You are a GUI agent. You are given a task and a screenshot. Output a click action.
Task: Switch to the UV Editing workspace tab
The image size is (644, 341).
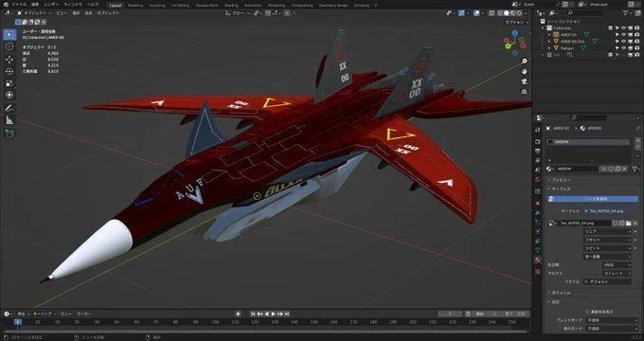tap(180, 6)
